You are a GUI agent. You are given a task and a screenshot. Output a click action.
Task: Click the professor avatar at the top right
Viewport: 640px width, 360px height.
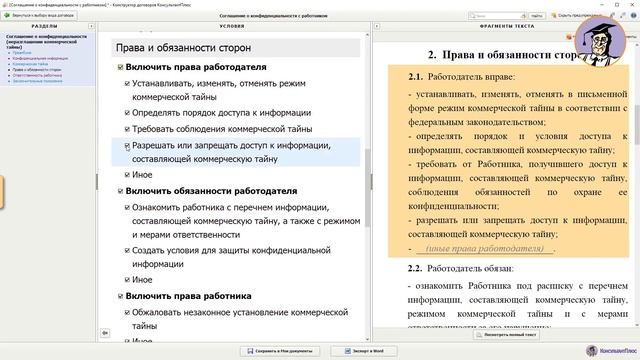pyautogui.click(x=600, y=41)
